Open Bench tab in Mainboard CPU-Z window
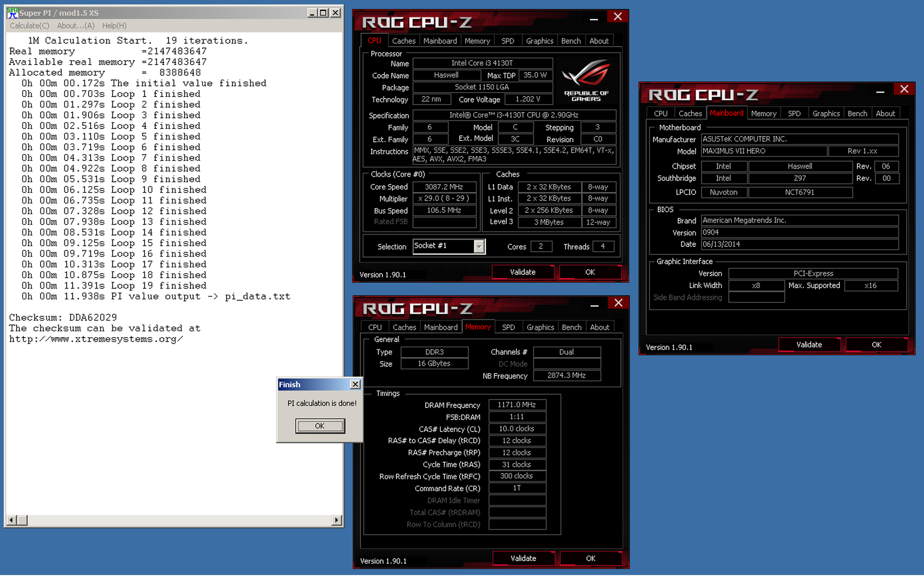Screen dimensions: 924x576 click(857, 114)
